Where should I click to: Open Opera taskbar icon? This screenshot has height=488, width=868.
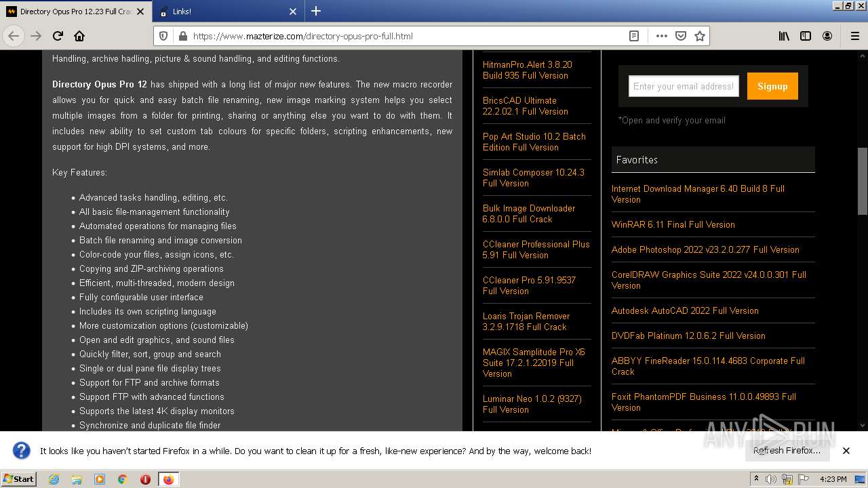(x=145, y=479)
